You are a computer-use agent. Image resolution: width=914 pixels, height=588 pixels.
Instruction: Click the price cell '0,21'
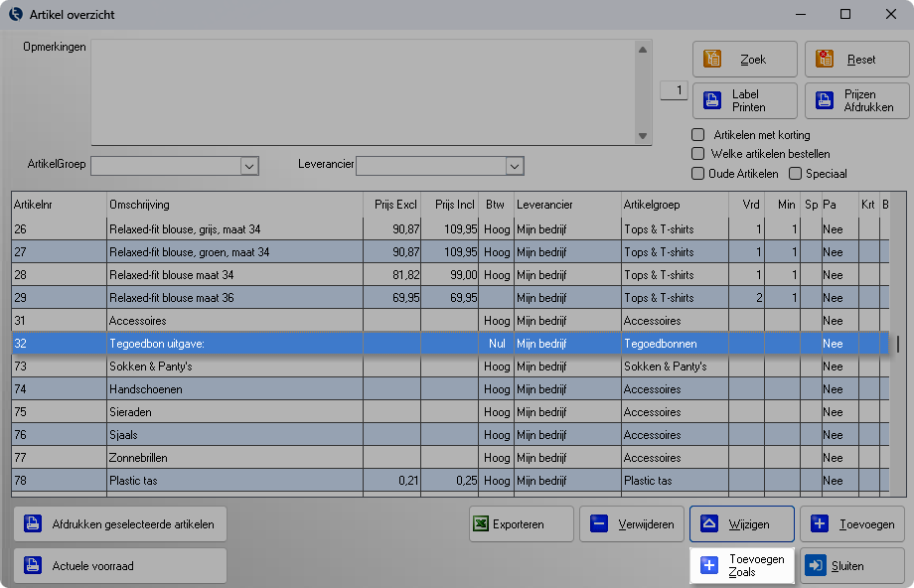pos(391,480)
